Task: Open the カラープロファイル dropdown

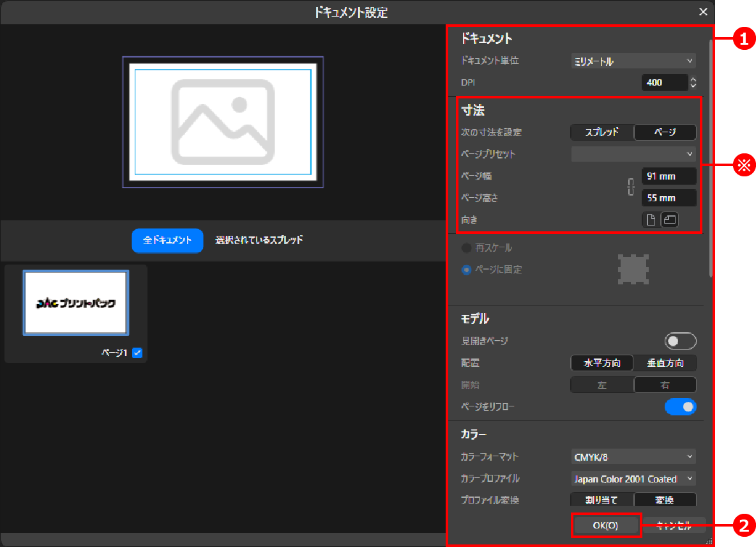Action: point(633,479)
